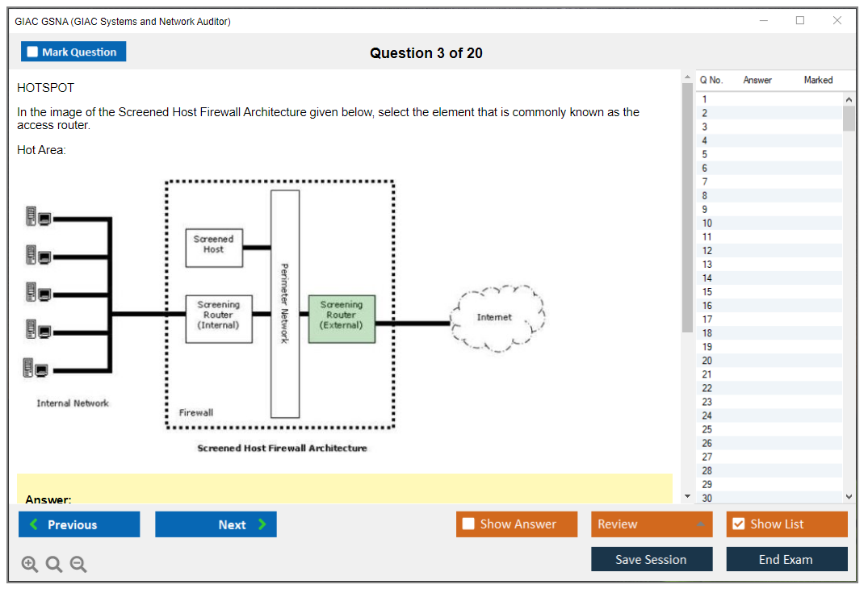This screenshot has height=593, width=868.
Task: Click the End Exam button
Action: [x=786, y=559]
